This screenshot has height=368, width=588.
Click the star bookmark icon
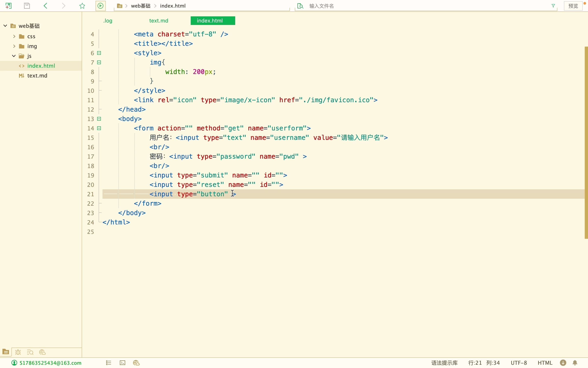click(82, 6)
